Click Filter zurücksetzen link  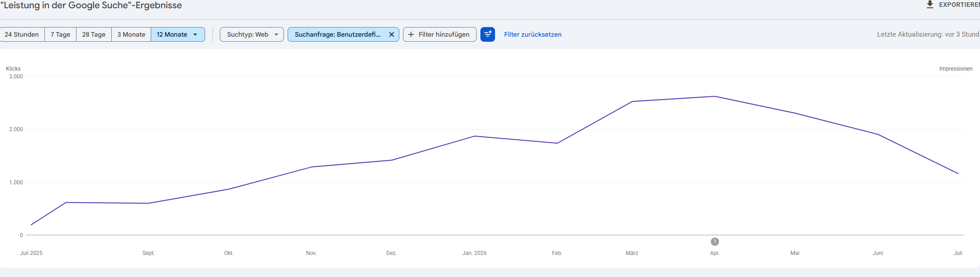(533, 34)
